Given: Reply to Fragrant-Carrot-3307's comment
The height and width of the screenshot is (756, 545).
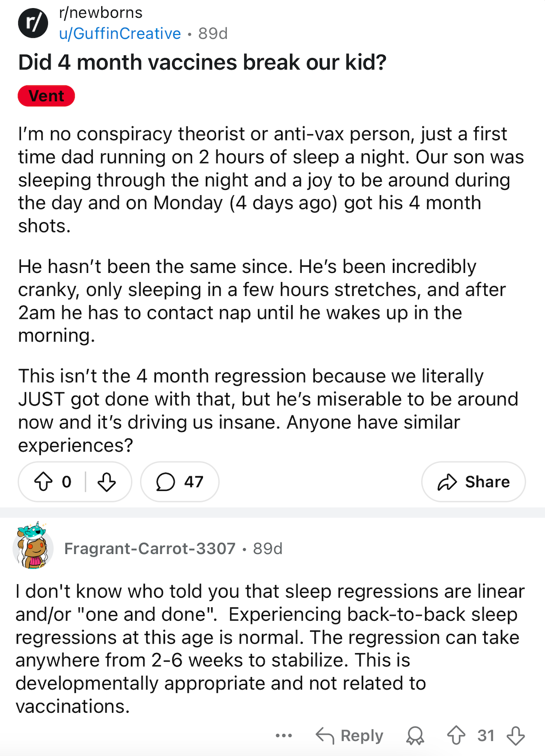Looking at the screenshot, I should point(350,735).
